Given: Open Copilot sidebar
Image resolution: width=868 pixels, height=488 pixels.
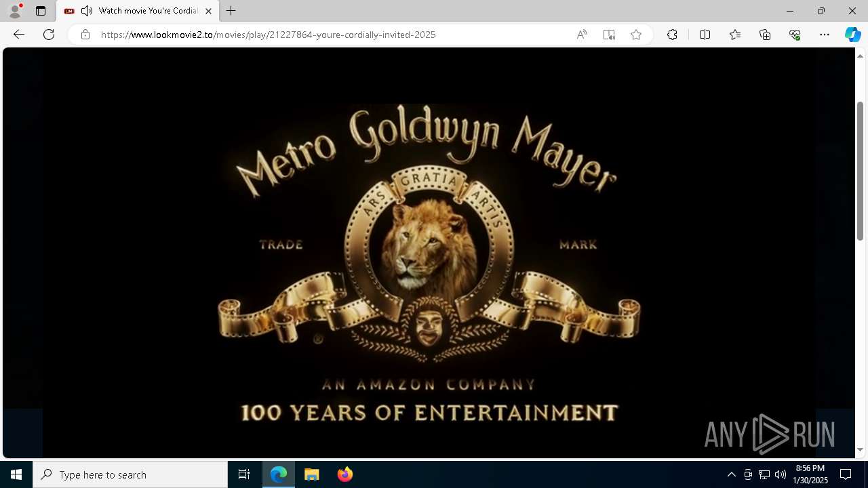Looking at the screenshot, I should [852, 35].
